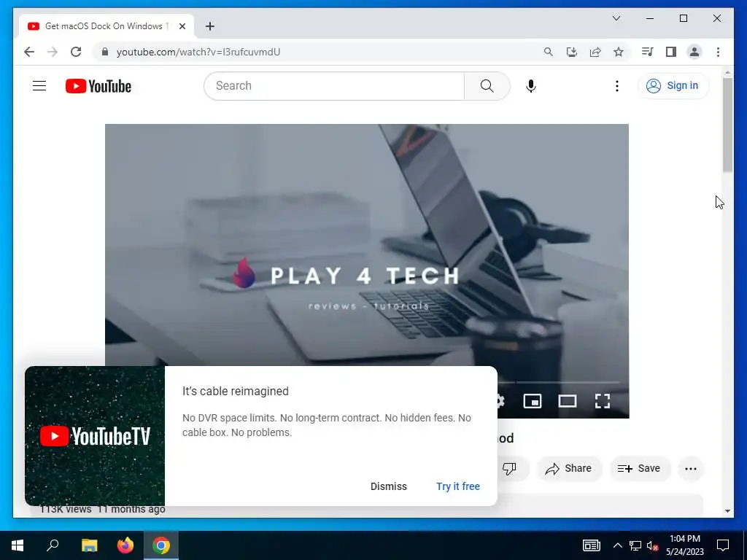The image size is (747, 560).
Task: Add a new Chrome tab
Action: pos(210,26)
